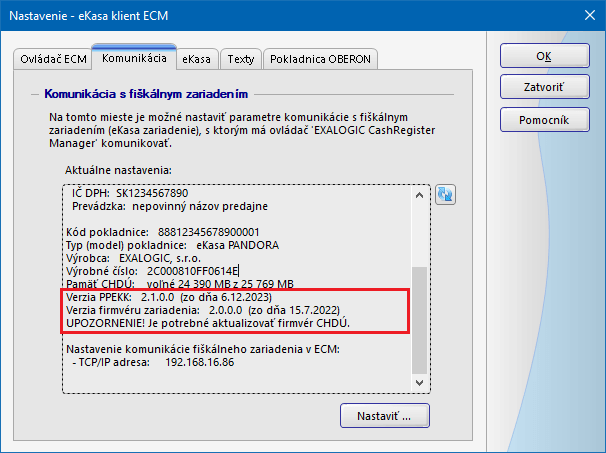Viewport: 606px width, 453px height.
Task: Click the refresh settings icon
Action: [445, 194]
